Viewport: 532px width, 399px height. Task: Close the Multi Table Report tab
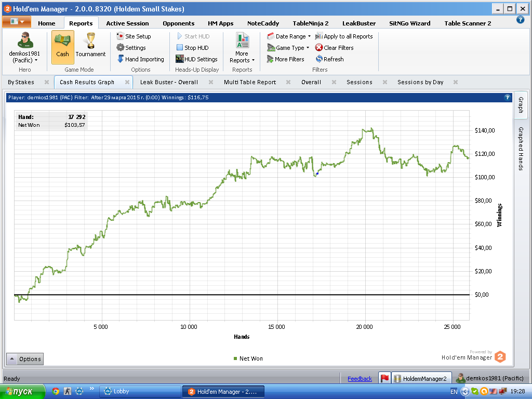288,82
